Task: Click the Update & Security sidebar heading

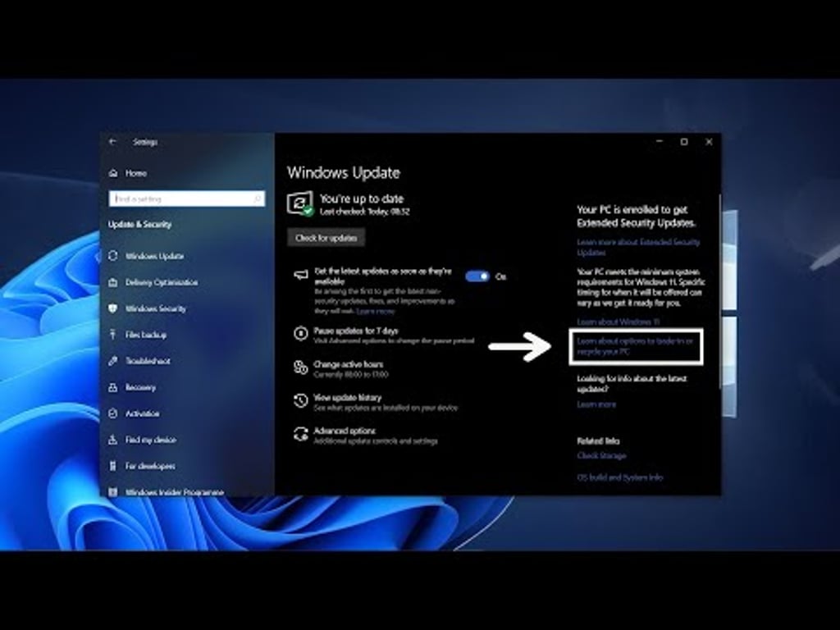Action: click(139, 225)
